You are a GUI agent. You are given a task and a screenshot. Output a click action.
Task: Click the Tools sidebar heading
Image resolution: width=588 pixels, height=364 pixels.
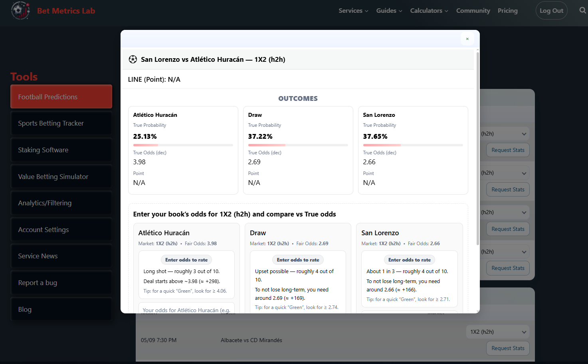24,77
